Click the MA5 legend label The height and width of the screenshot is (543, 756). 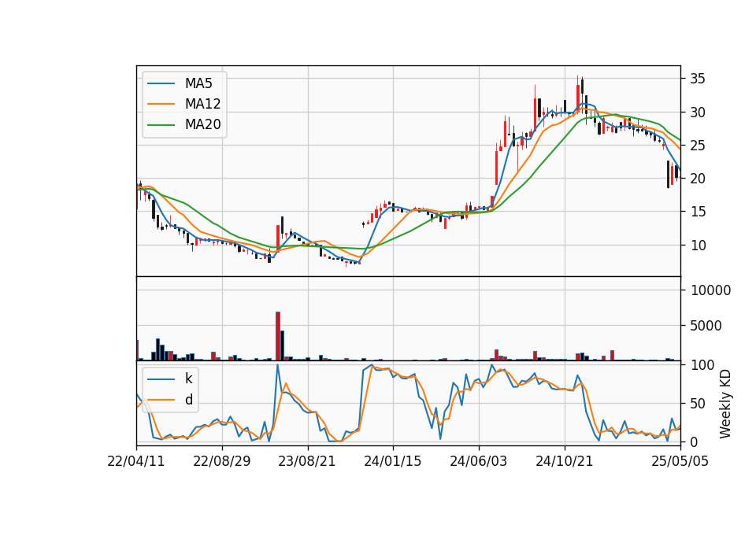(198, 83)
